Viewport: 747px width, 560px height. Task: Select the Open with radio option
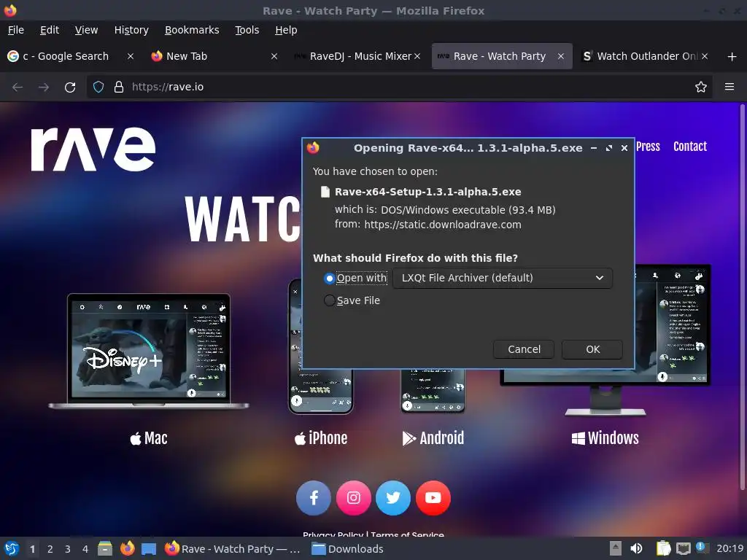(329, 278)
